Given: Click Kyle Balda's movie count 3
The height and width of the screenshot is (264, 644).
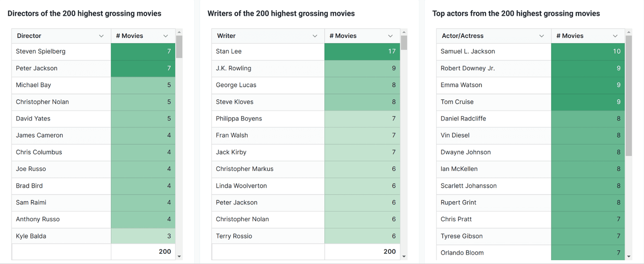Looking at the screenshot, I should (x=143, y=236).
